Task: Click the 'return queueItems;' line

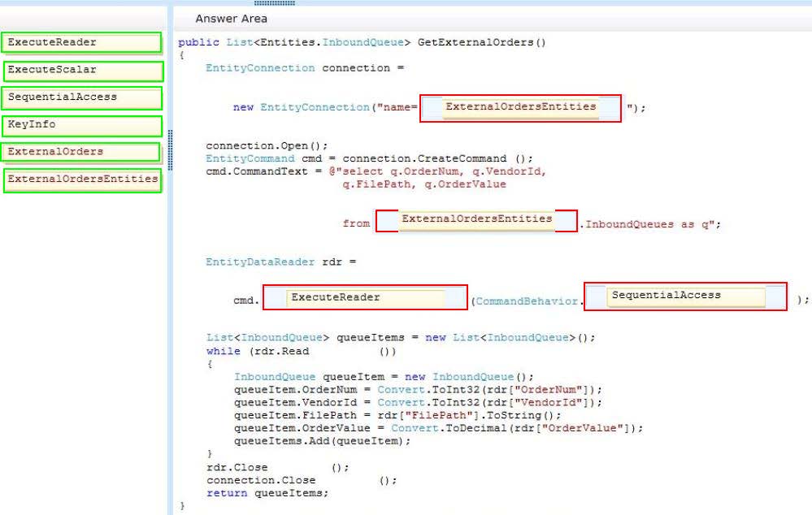Action: [267, 493]
